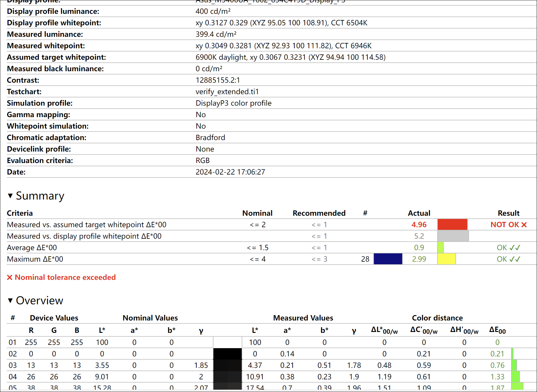Click the date value 2024-02-22 17:06:27
The width and height of the screenshot is (537, 392).
coord(230,172)
